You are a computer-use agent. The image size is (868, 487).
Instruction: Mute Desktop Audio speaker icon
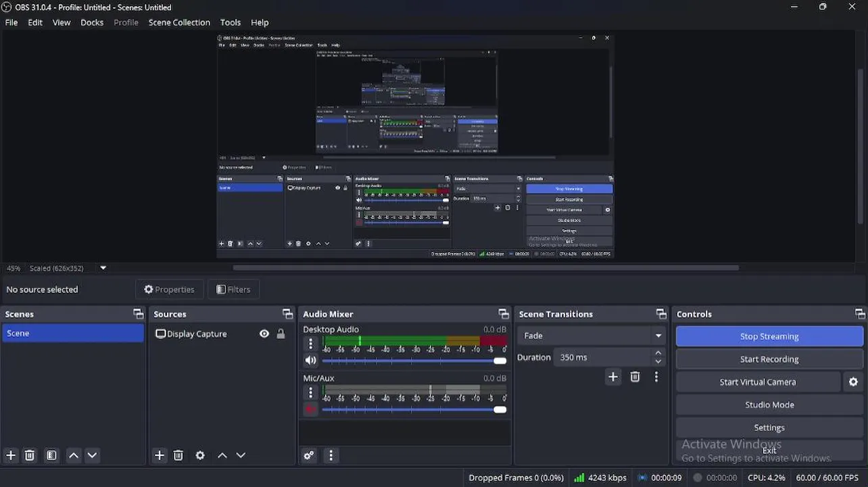click(310, 361)
